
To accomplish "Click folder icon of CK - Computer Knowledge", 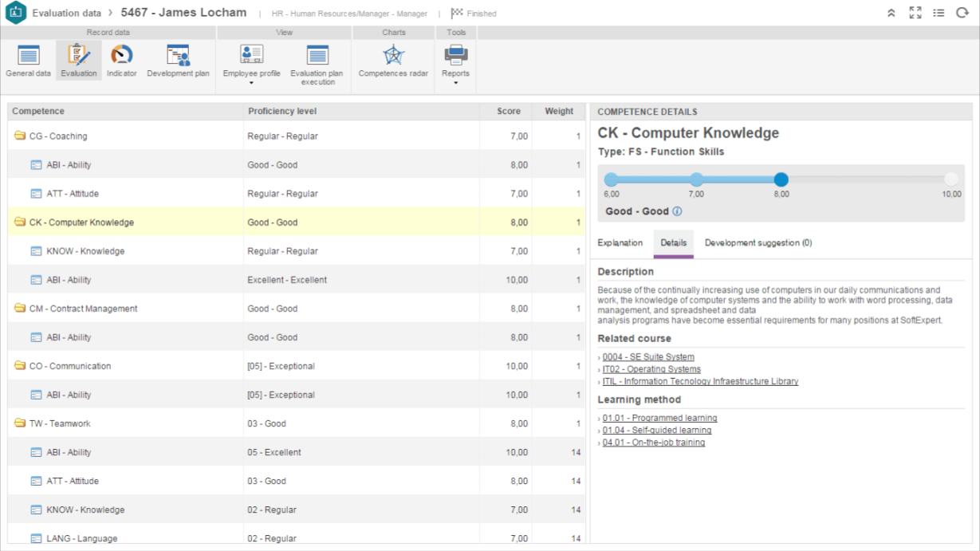I will point(20,222).
